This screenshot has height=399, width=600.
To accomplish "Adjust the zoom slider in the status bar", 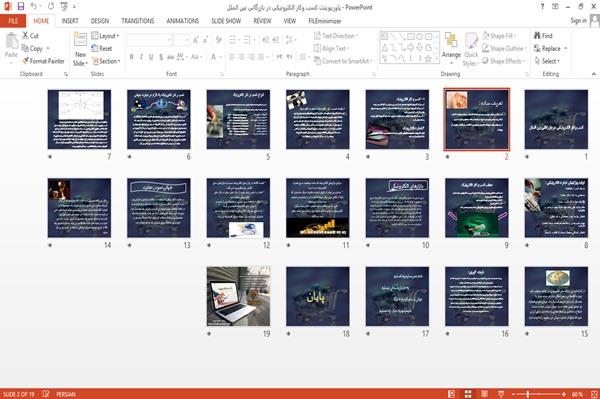I will click(x=527, y=394).
